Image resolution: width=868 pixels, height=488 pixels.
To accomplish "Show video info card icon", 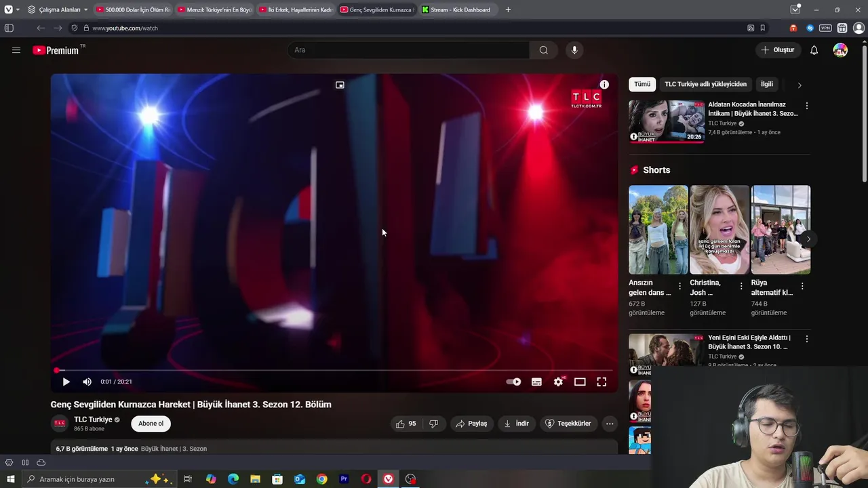I will click(x=604, y=85).
